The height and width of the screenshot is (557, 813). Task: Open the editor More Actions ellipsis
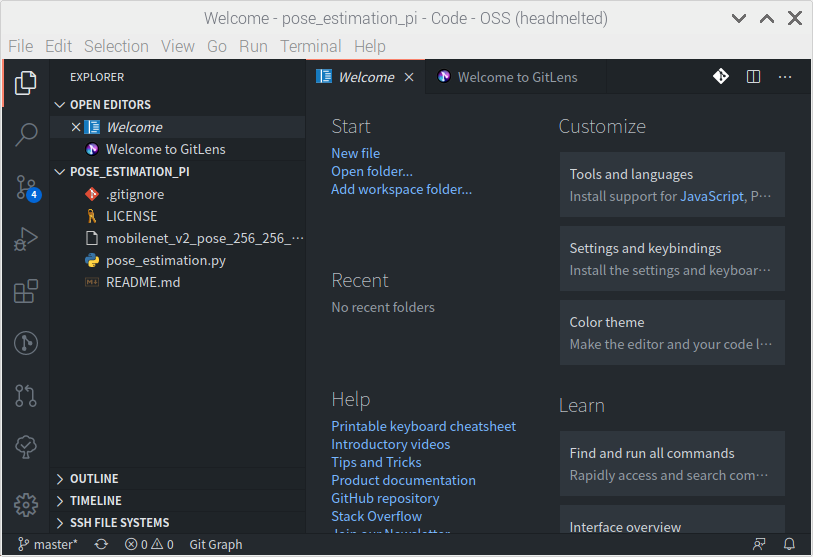785,77
